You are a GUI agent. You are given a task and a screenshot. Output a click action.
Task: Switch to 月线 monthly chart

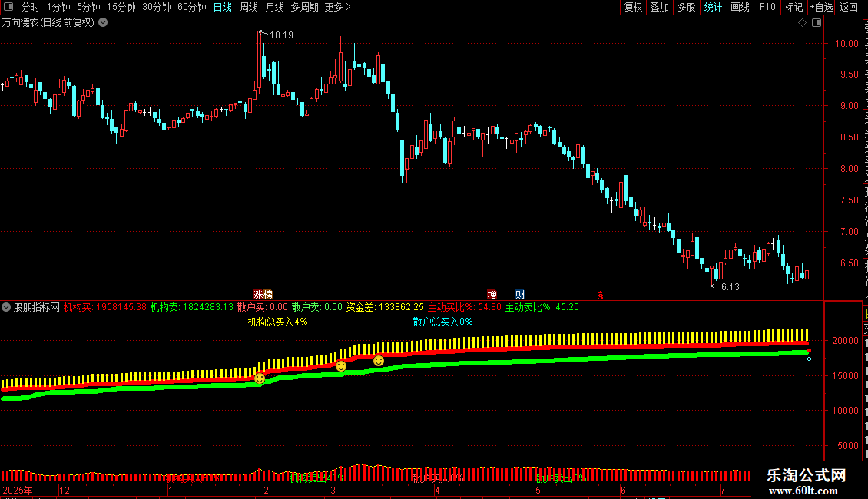pyautogui.click(x=274, y=7)
